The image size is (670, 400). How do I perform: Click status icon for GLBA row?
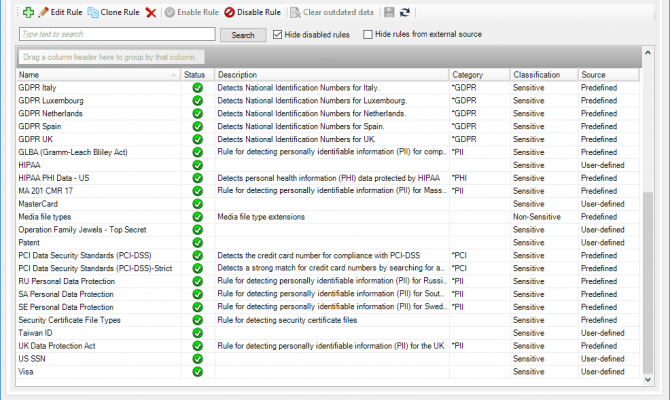tap(197, 152)
